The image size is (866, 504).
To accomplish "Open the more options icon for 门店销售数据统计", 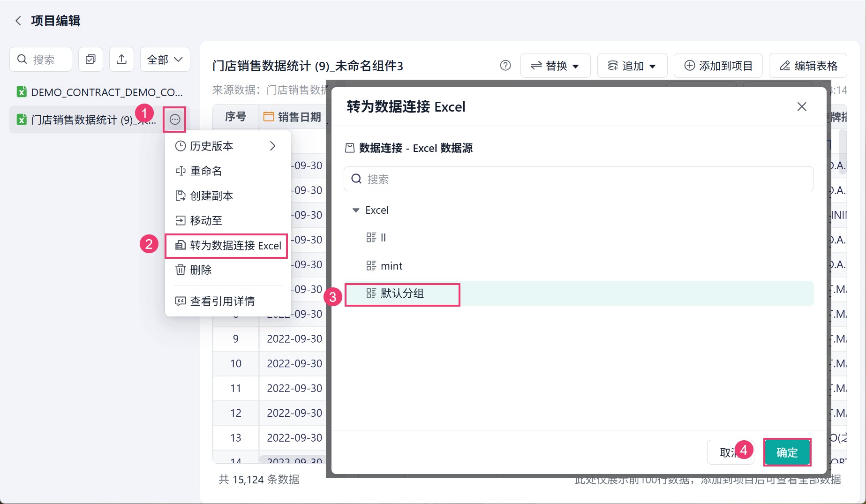I will point(175,120).
